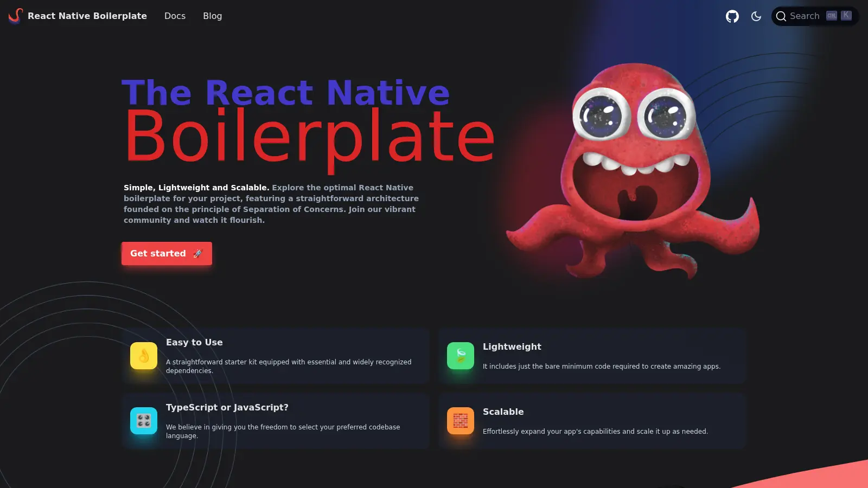Click the cyan TypeScript or JavaScript icon
Viewport: 868px width, 488px height.
(x=144, y=421)
